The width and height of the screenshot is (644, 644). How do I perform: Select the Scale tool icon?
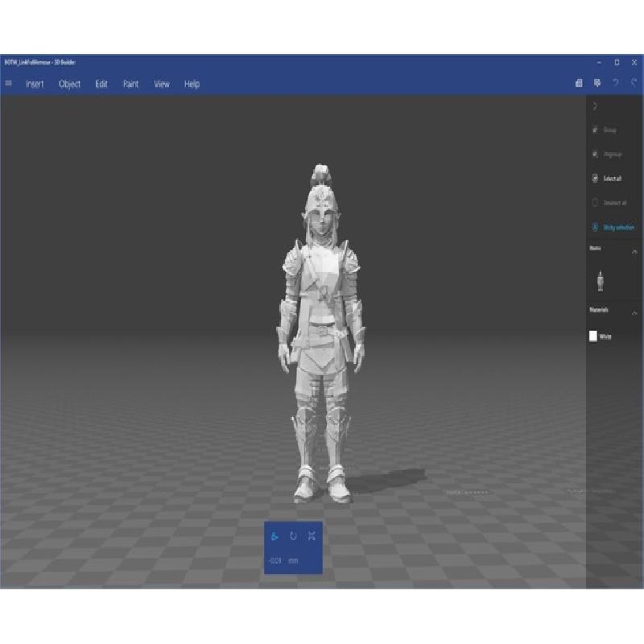(x=312, y=536)
